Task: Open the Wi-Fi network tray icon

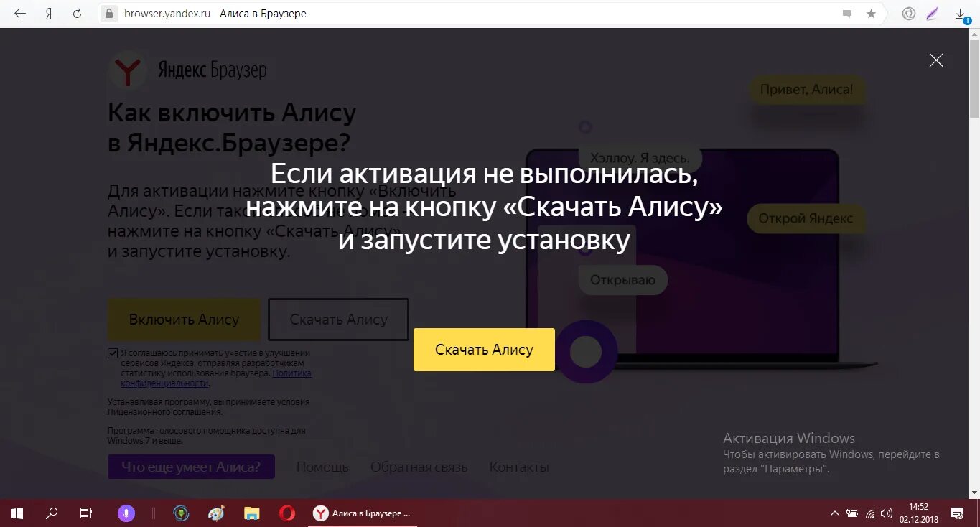Action: 870,513
